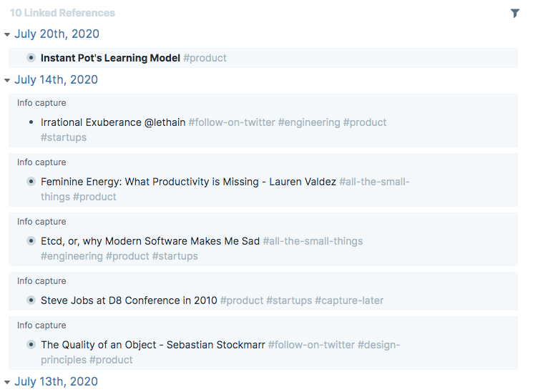
Task: Click bullet beside The Quality of an Object
Action: (x=31, y=344)
